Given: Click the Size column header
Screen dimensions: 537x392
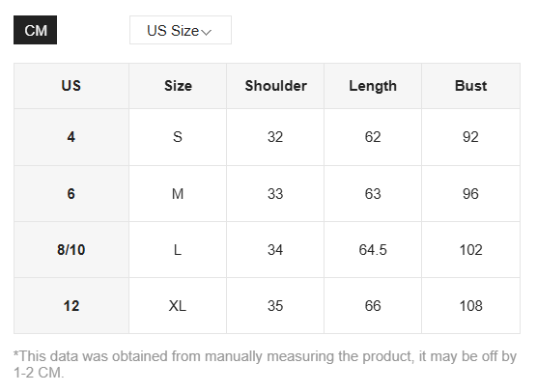Looking at the screenshot, I should pyautogui.click(x=178, y=86).
